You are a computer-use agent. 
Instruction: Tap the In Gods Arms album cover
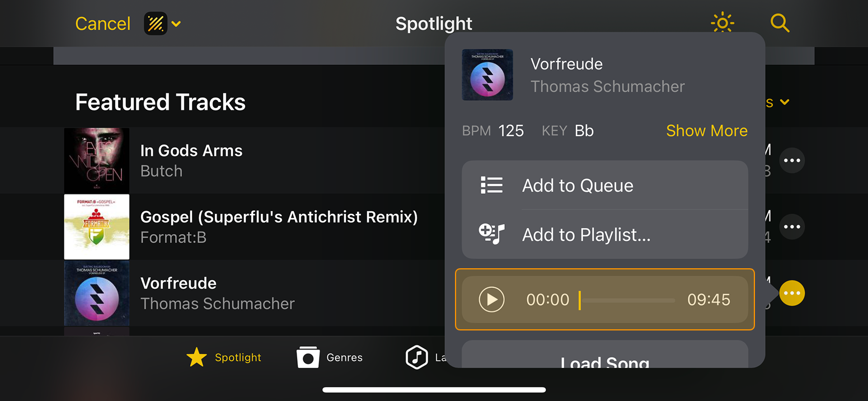pos(97,161)
